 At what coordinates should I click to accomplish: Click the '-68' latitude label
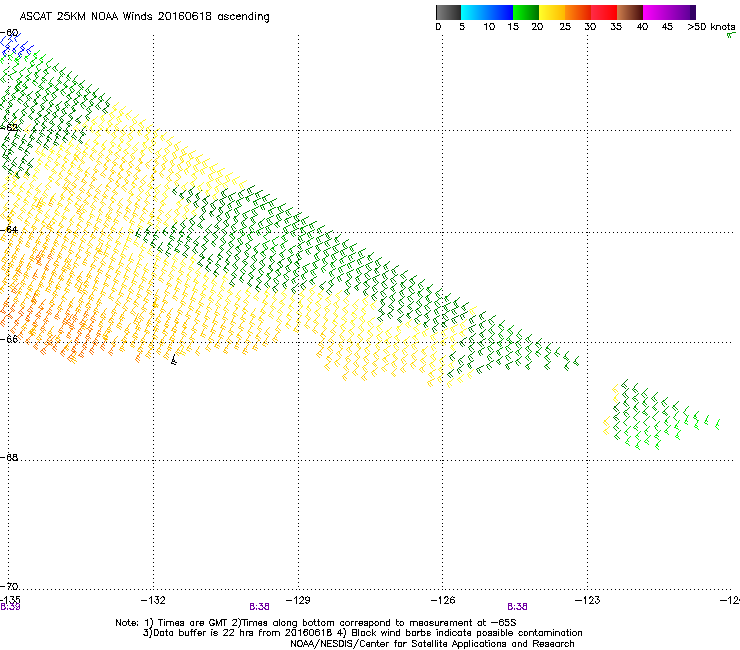[10, 457]
